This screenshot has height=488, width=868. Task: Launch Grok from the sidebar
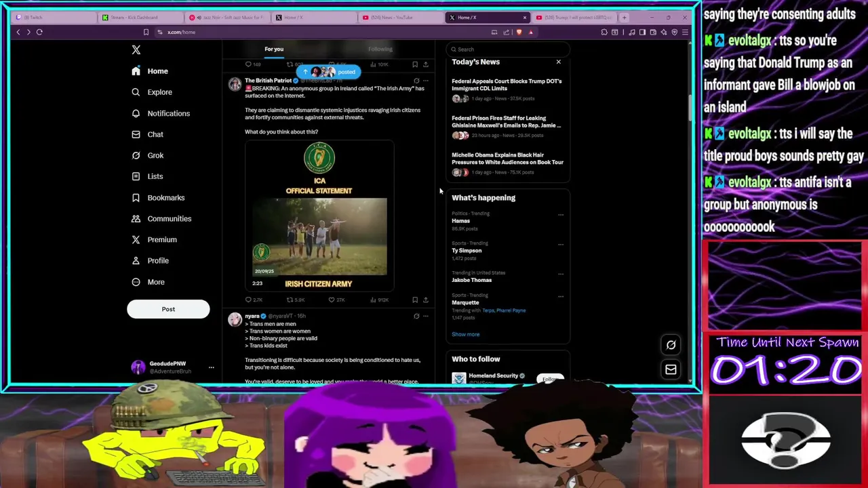(x=148, y=155)
